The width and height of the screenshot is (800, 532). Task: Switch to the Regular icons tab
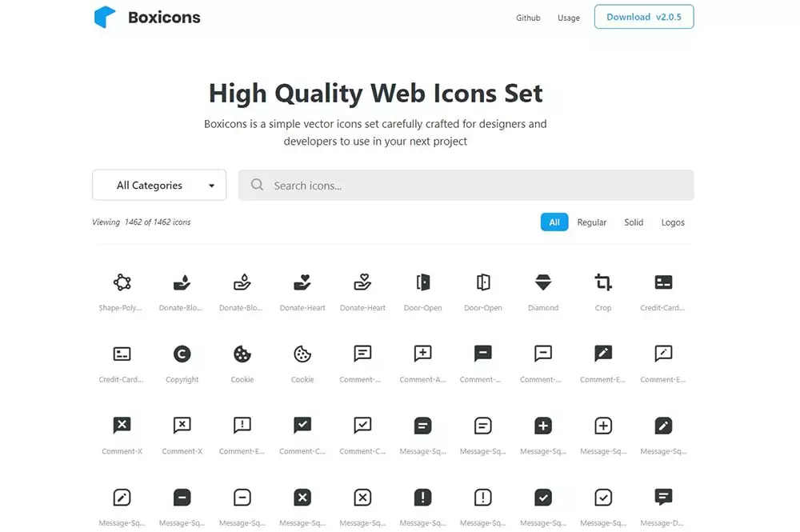click(x=592, y=222)
